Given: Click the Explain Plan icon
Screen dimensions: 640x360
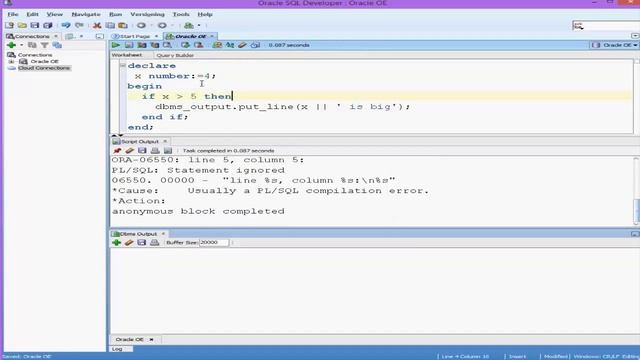Looking at the screenshot, I should [142, 45].
